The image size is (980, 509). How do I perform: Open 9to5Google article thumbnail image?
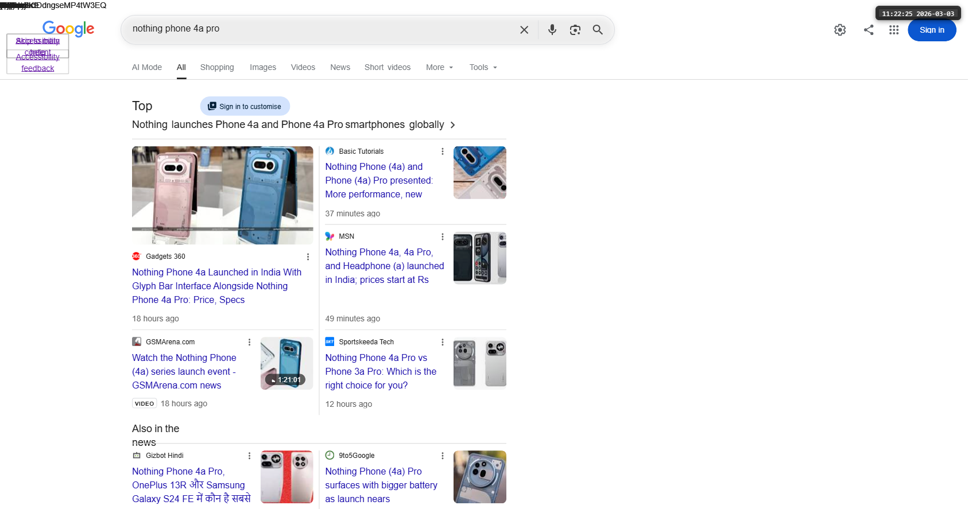point(480,477)
